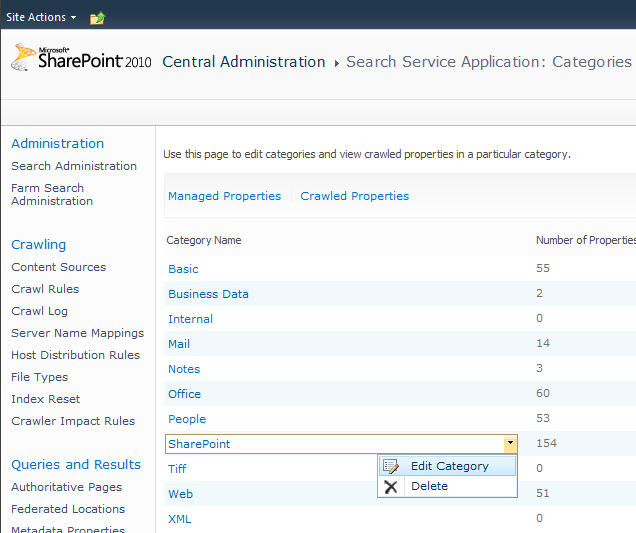Click the Edit Category pencil icon
The image size is (636, 533).
point(391,466)
